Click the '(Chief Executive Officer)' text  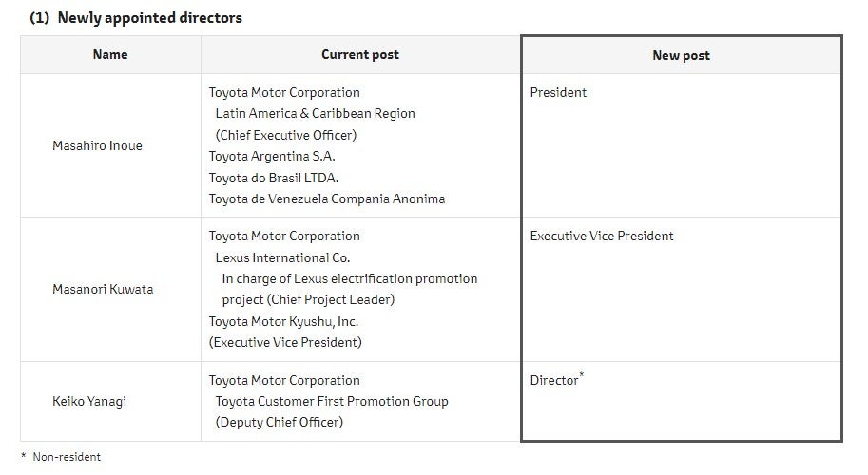point(286,135)
